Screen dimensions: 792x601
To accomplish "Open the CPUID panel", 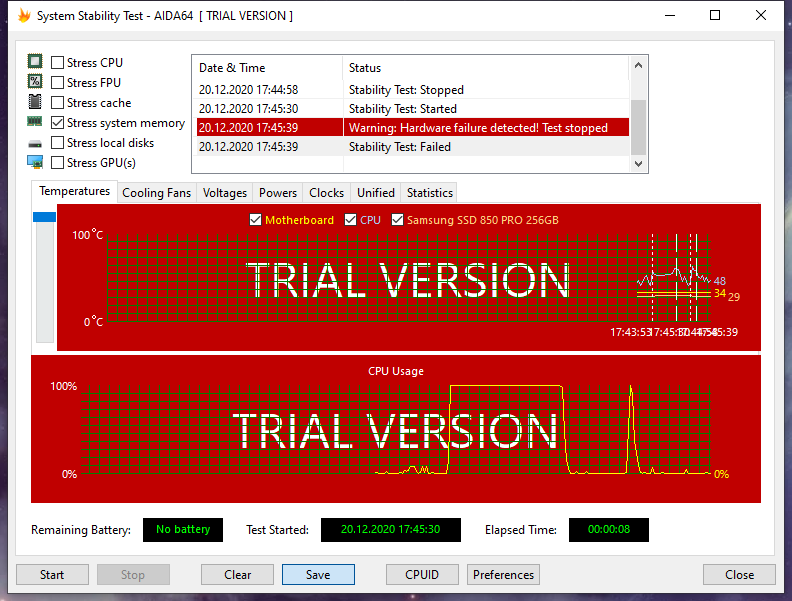I will [x=422, y=575].
